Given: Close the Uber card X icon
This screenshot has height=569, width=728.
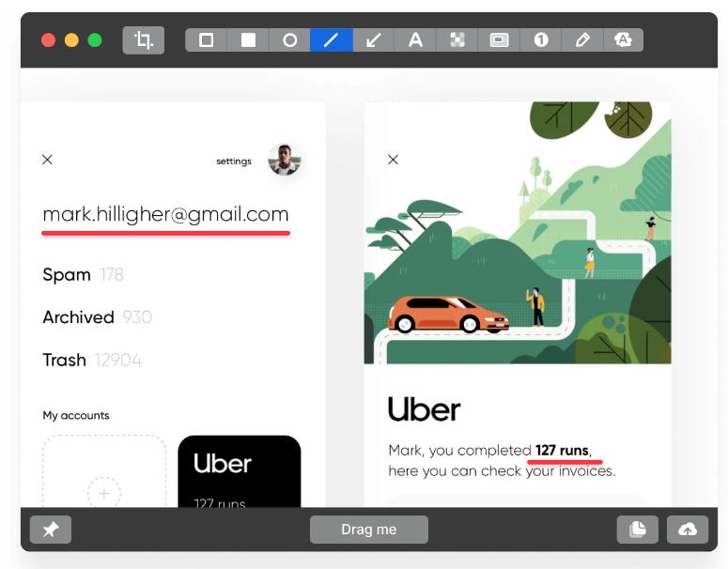Looking at the screenshot, I should coord(393,160).
